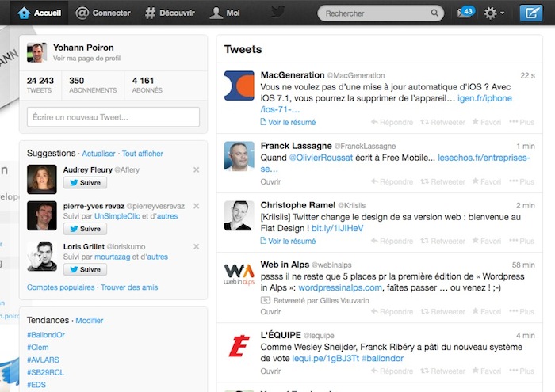Open Plus menu on MacGeneration tweet
555x392 pixels.
pos(522,122)
